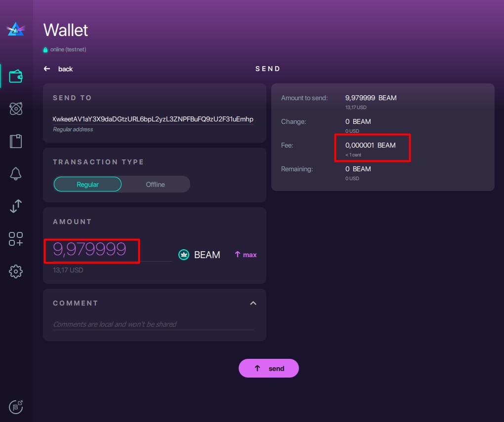The height and width of the screenshot is (422, 504).
Task: Open Settings using the gear icon
Action: point(15,271)
